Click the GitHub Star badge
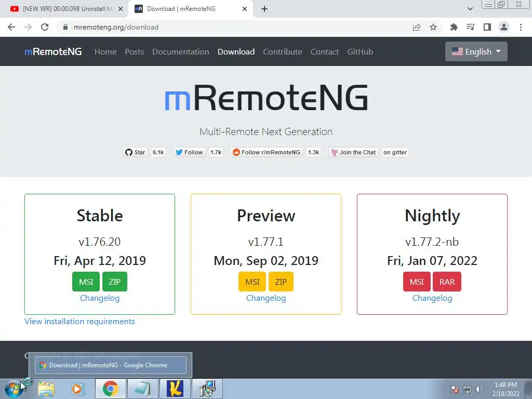 coord(135,152)
